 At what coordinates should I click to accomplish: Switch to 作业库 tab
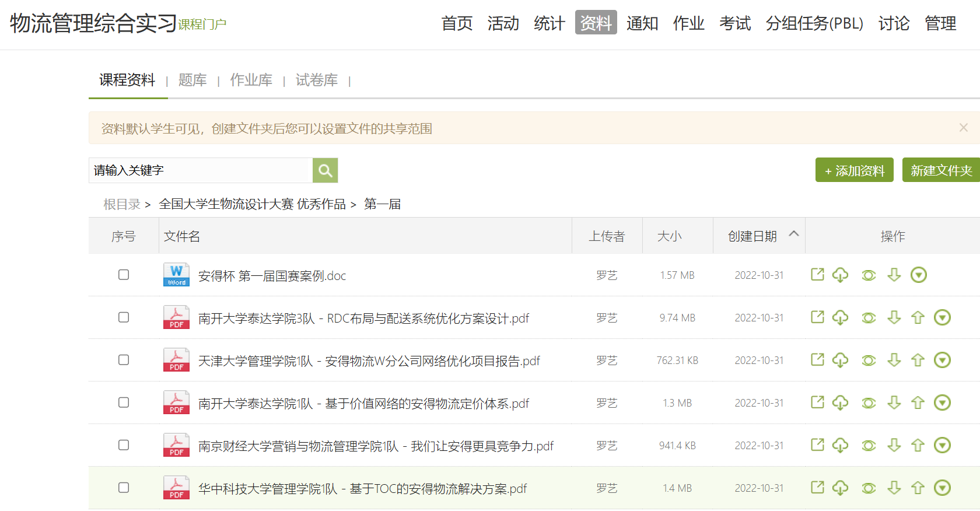(x=251, y=80)
